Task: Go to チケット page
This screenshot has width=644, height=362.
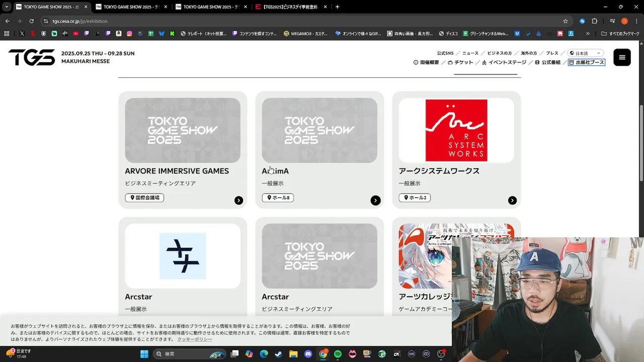Action: pos(460,62)
